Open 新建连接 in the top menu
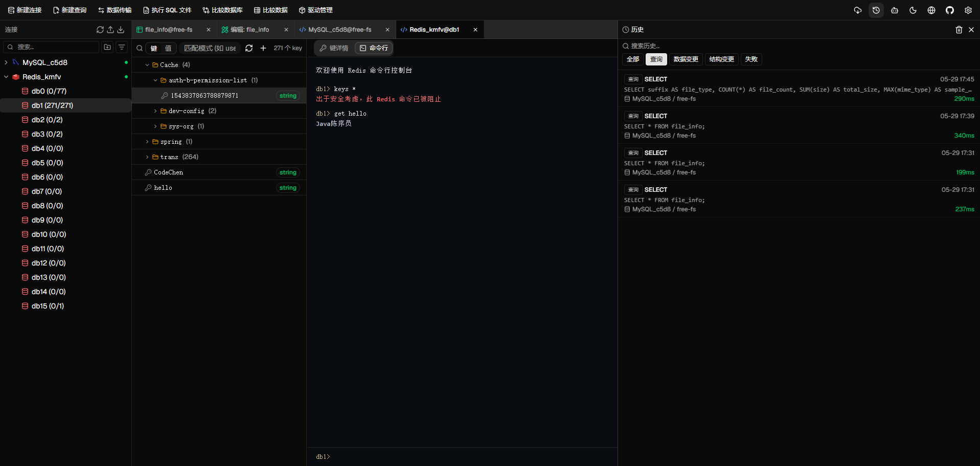Viewport: 980px width, 466px height. pos(25,10)
